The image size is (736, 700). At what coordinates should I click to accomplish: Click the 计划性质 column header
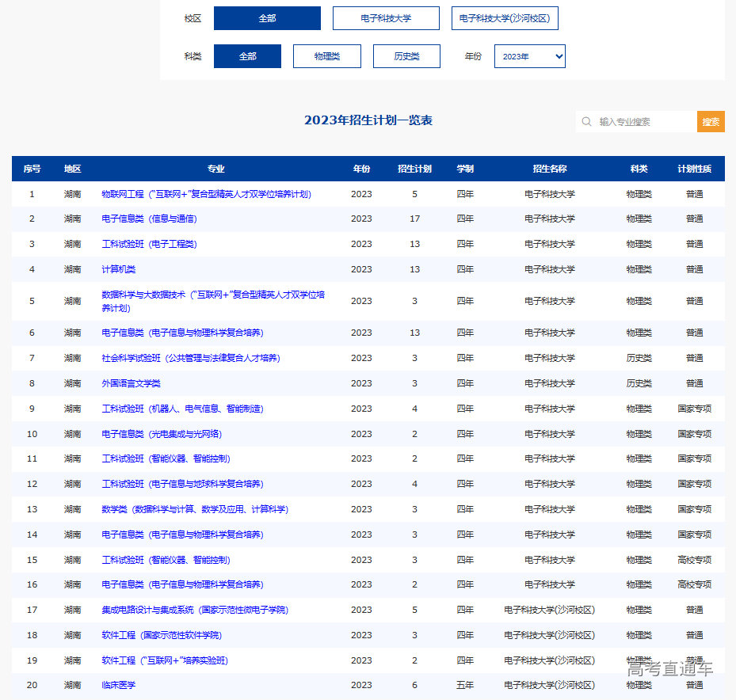coord(694,169)
